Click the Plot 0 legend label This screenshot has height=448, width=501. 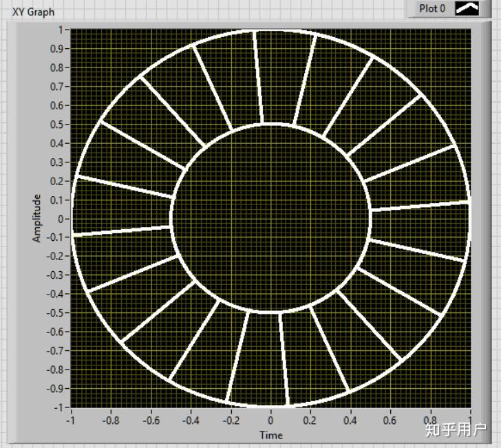click(432, 9)
